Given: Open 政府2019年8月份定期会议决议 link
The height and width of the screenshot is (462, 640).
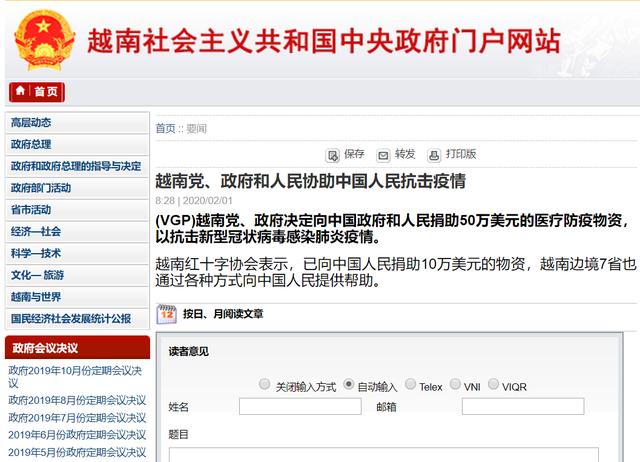Looking at the screenshot, I should (77, 400).
